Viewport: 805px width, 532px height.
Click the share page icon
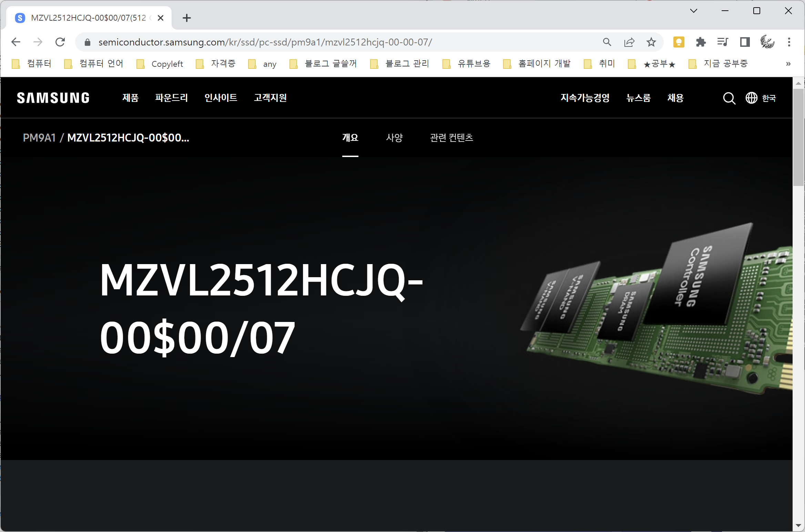click(x=629, y=42)
